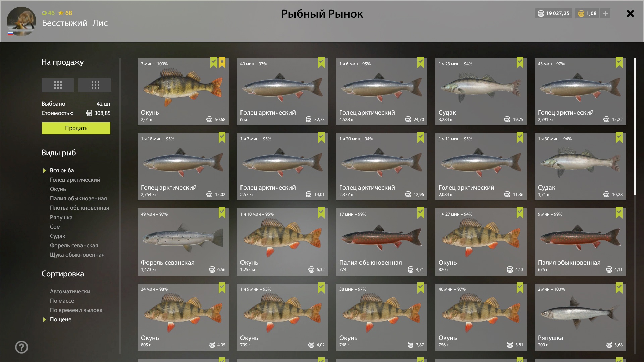Filter fish list by Щука обыкновенная

(x=77, y=255)
